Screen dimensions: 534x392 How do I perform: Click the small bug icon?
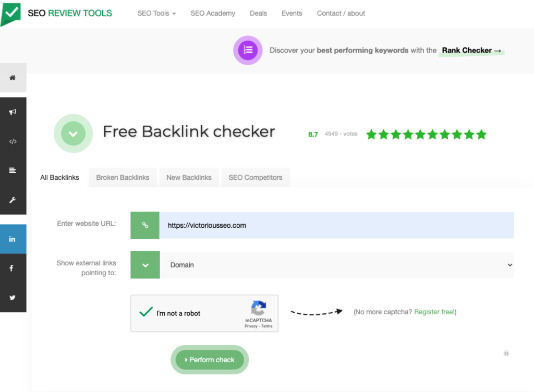506,353
